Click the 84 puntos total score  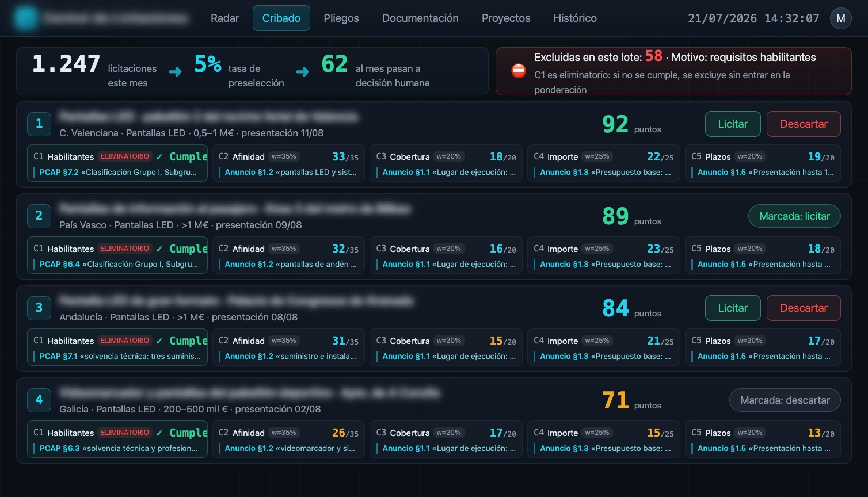point(631,308)
